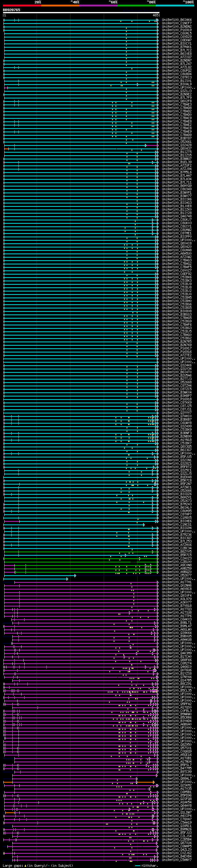This screenshot has width=197, height=868.
Task: Click label UniRef100_B7LZ47
Action: point(177,64)
